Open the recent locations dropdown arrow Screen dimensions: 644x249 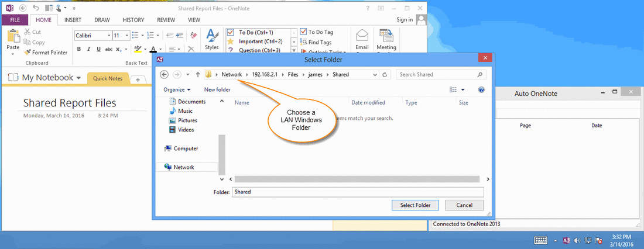coord(188,75)
